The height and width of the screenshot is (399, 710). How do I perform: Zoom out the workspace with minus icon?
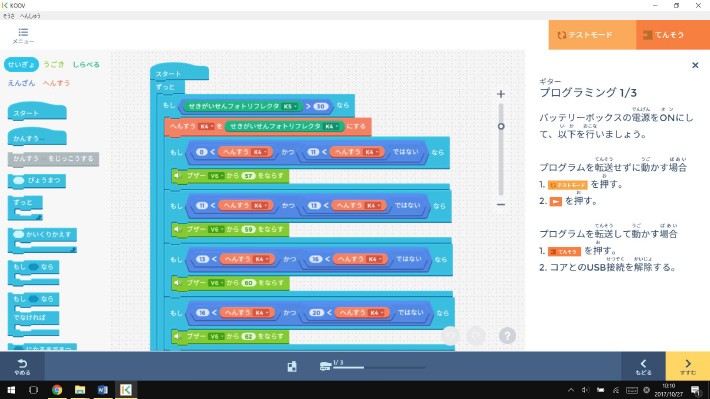click(x=501, y=204)
